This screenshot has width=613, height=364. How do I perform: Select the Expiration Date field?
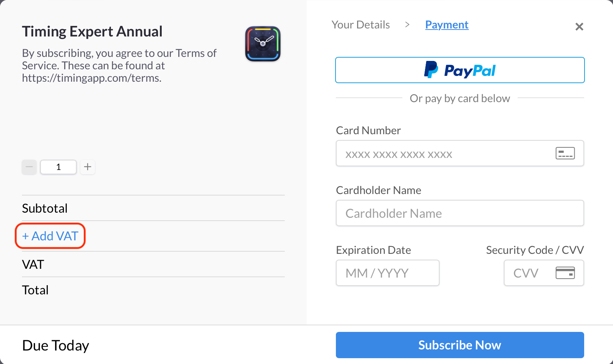387,272
